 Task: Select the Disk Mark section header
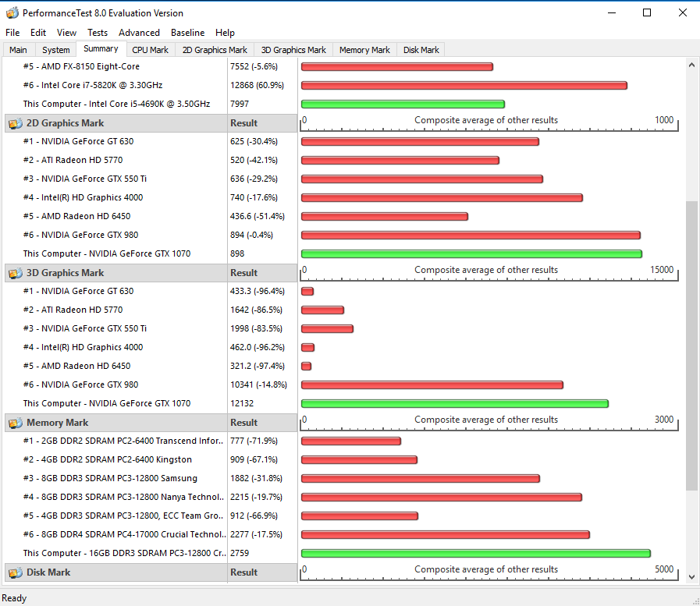116,572
